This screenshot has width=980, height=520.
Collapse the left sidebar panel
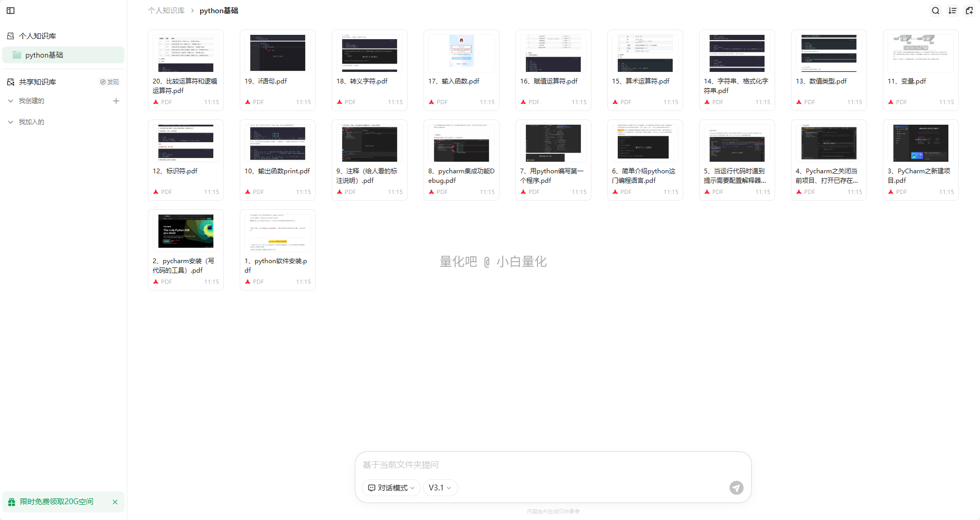(11, 11)
